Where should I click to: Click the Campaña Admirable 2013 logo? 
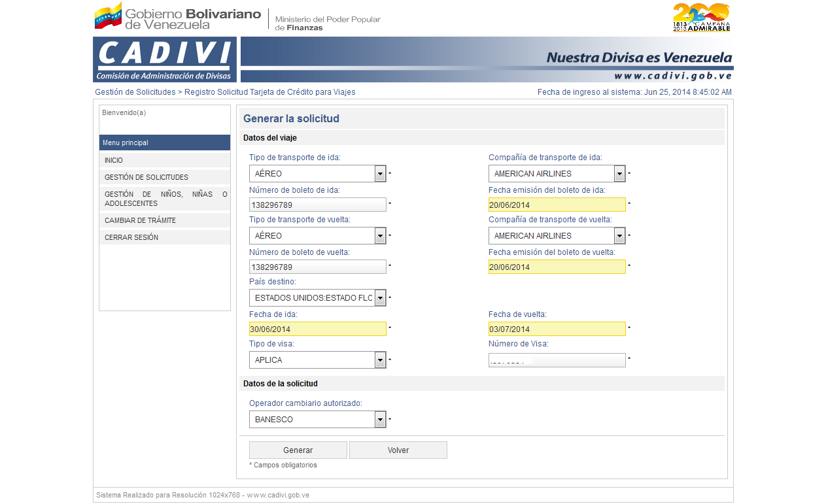click(701, 18)
